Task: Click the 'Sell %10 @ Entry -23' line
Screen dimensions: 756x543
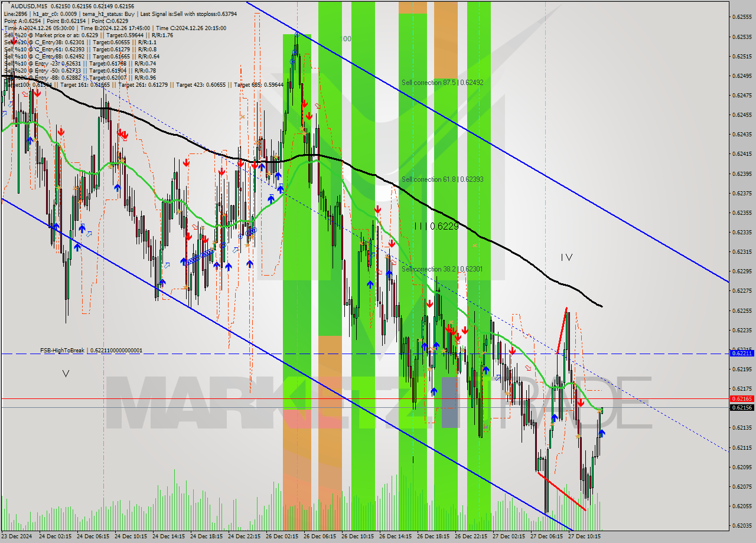Action: coord(80,63)
